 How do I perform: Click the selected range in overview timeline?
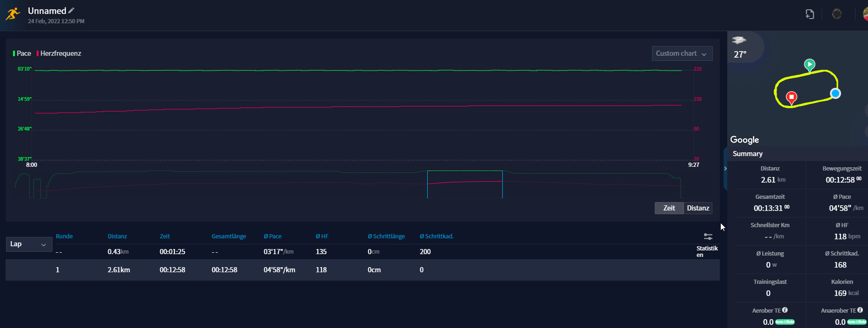(x=464, y=184)
